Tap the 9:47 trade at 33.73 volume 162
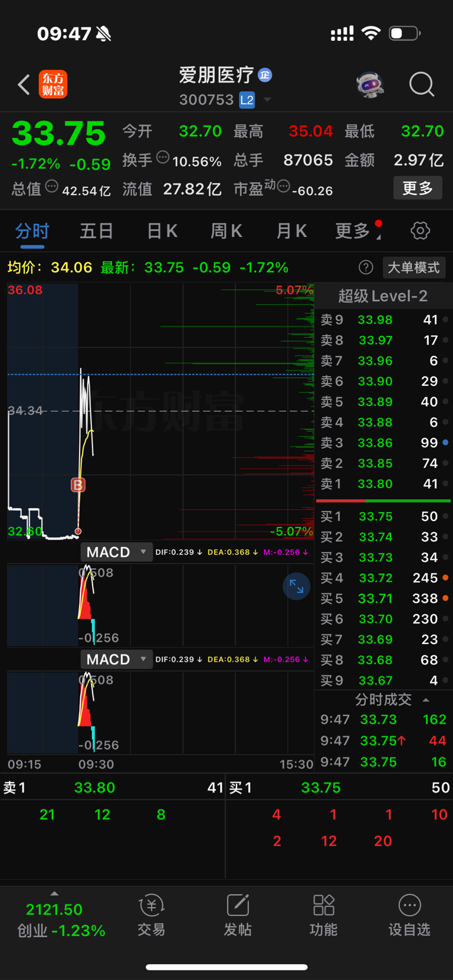The height and width of the screenshot is (980, 453). (x=383, y=720)
